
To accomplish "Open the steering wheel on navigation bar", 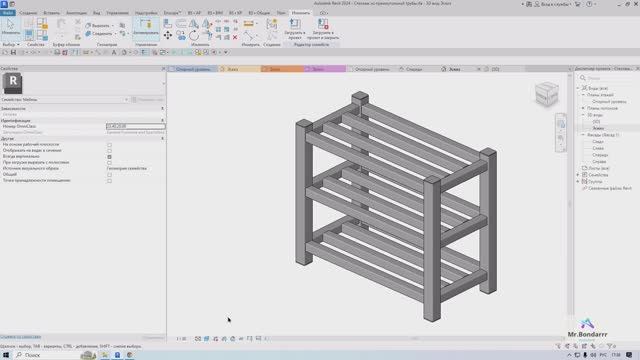I will [561, 124].
